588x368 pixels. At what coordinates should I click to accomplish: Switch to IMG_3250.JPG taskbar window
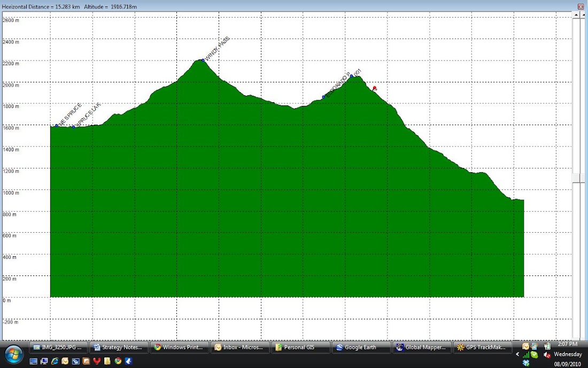click(x=58, y=347)
